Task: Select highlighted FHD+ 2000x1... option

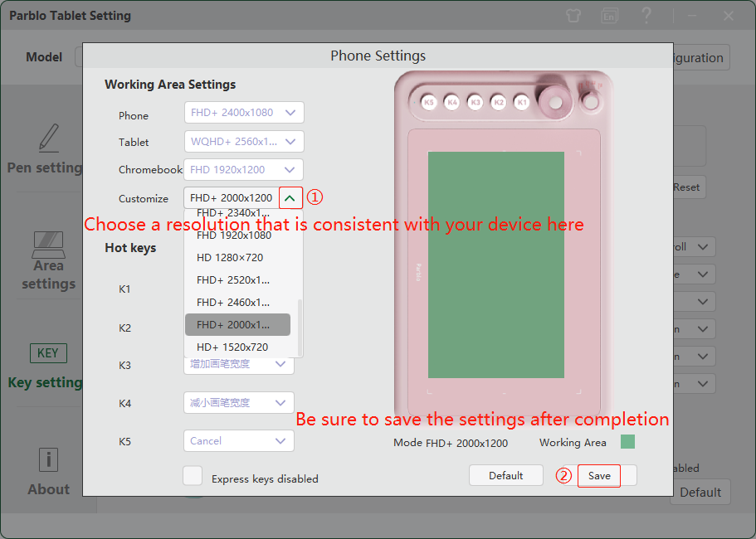Action: click(x=237, y=325)
